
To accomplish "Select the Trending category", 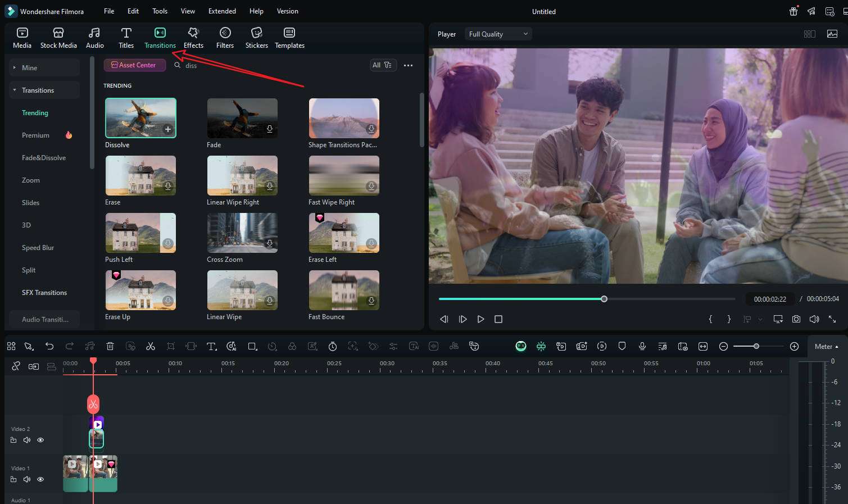I will pyautogui.click(x=35, y=113).
